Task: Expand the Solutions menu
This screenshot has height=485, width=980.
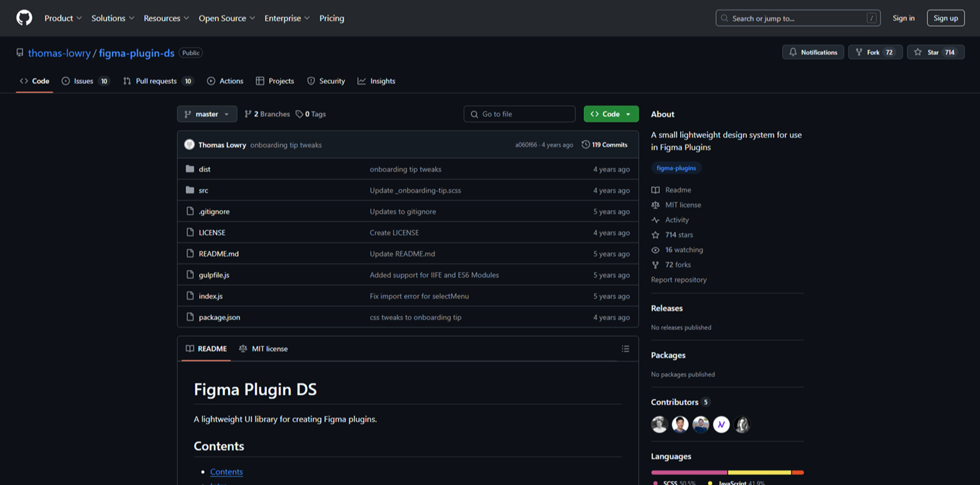Action: point(112,18)
